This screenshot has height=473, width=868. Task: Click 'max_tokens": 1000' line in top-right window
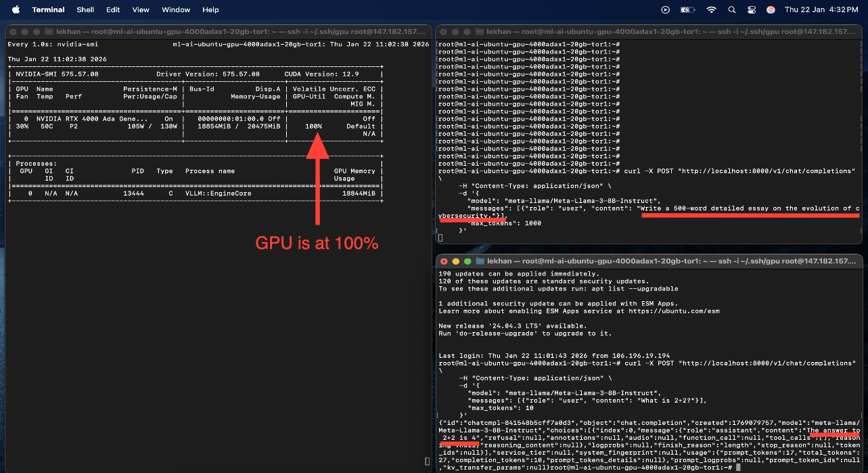pyautogui.click(x=504, y=223)
